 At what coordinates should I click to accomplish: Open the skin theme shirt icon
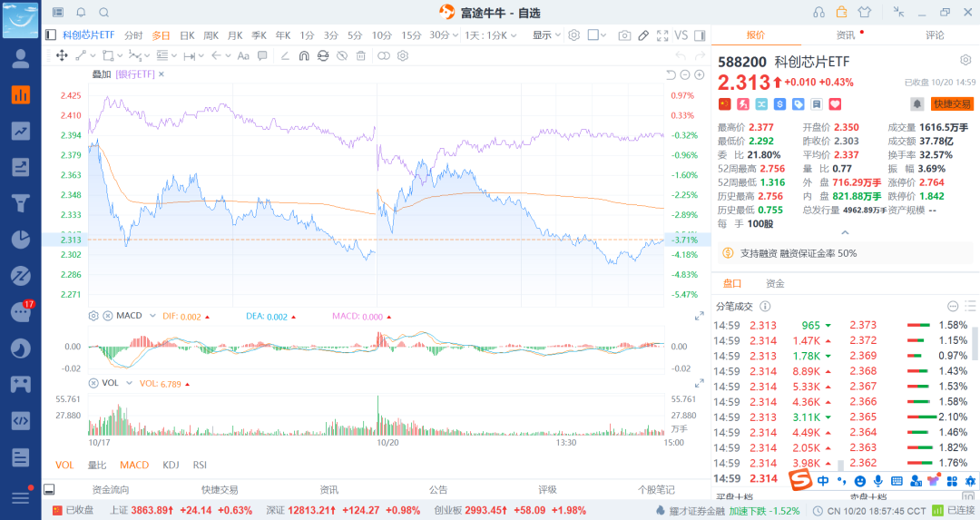click(865, 13)
